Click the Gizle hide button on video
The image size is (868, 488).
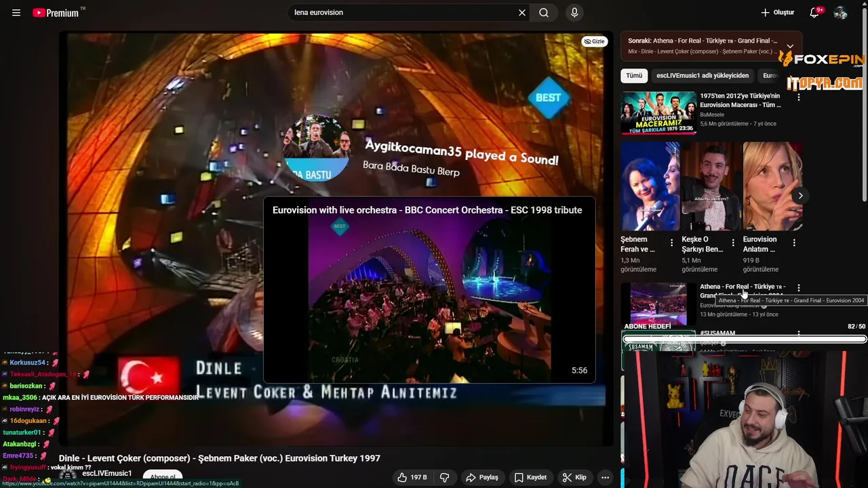pyautogui.click(x=595, y=41)
